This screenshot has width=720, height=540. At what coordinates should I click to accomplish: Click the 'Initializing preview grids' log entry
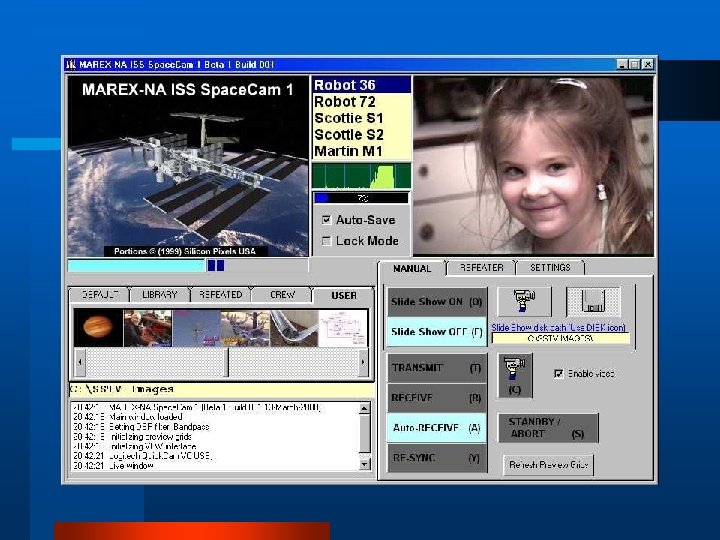point(132,436)
